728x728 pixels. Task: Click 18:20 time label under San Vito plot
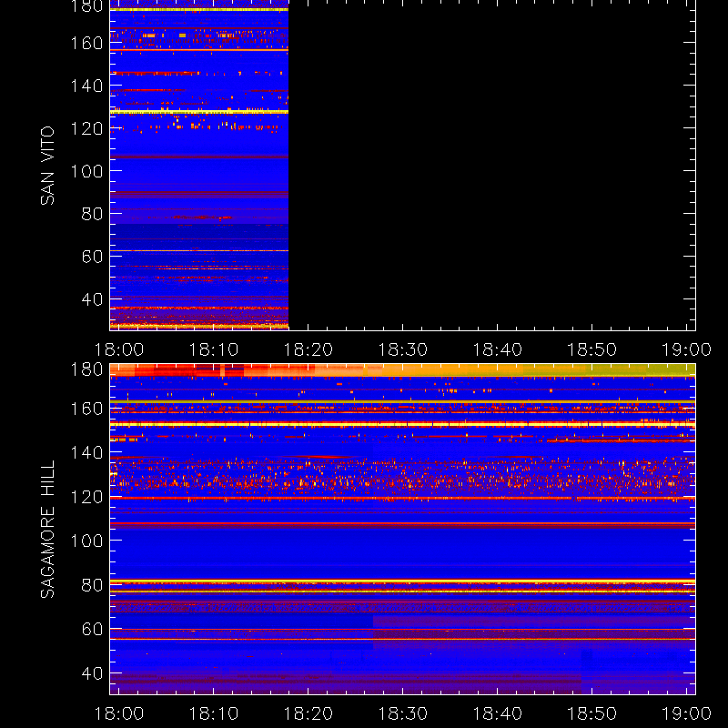pyautogui.click(x=308, y=349)
